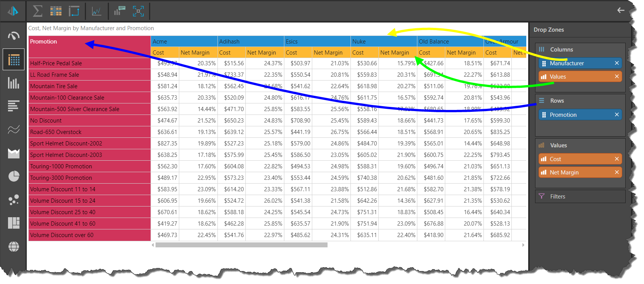Remove the Values chip from Columns

click(x=616, y=77)
